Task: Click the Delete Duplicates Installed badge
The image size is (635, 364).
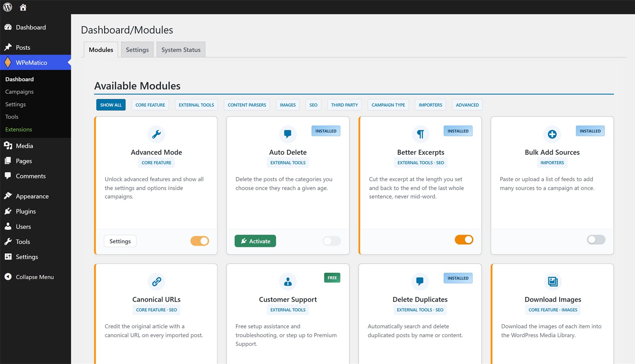Action: 458,278
